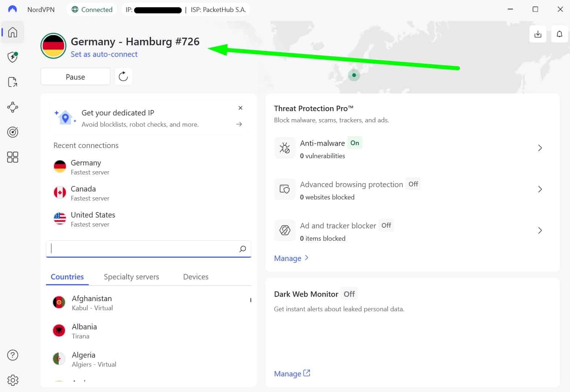The image size is (570, 392).
Task: Open Threat Protection shield sidebar icon
Action: [13, 57]
